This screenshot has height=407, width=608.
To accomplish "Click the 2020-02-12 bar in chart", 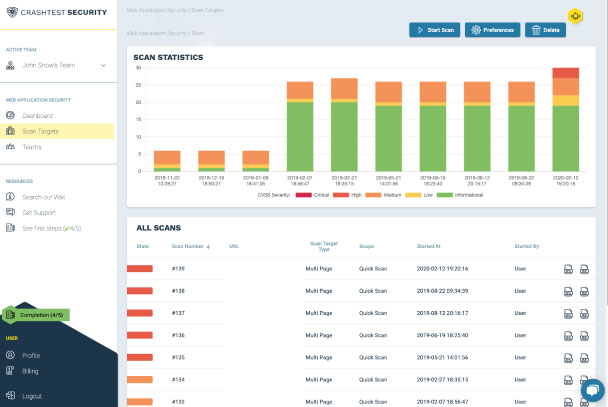I will click(566, 119).
